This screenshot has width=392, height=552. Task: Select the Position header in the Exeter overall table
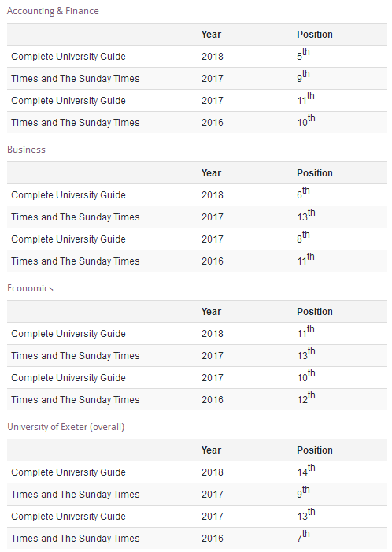(x=315, y=450)
